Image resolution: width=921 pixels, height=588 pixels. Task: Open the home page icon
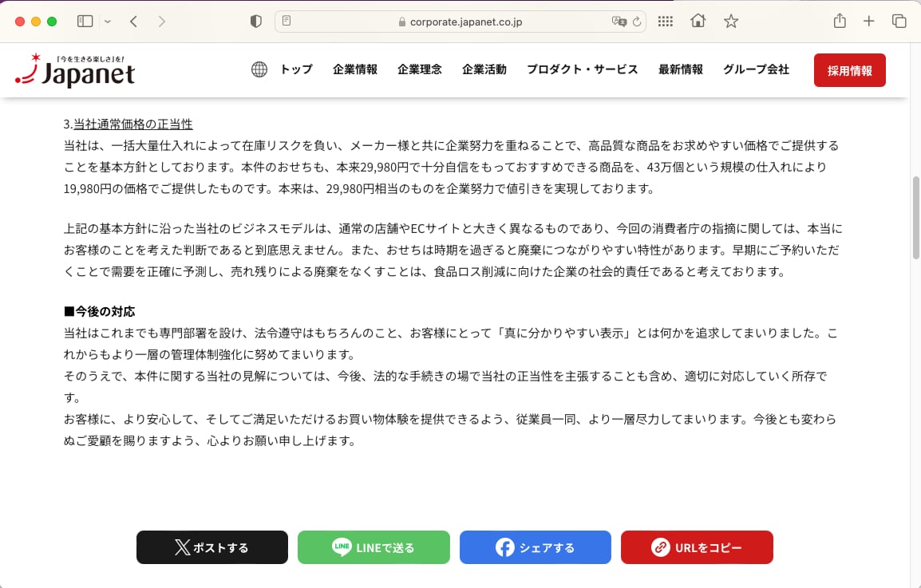pyautogui.click(x=698, y=22)
